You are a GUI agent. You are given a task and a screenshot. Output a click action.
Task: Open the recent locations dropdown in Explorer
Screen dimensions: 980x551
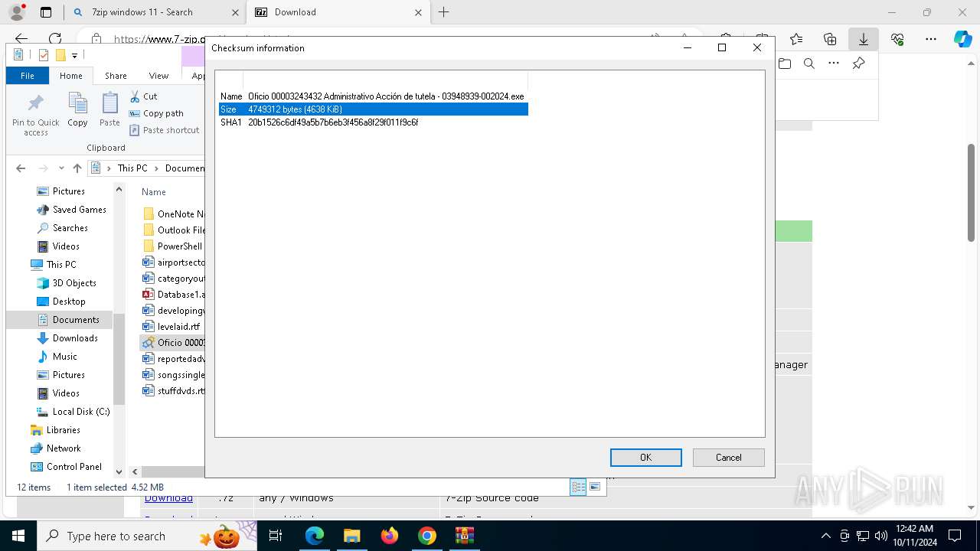[x=60, y=168]
